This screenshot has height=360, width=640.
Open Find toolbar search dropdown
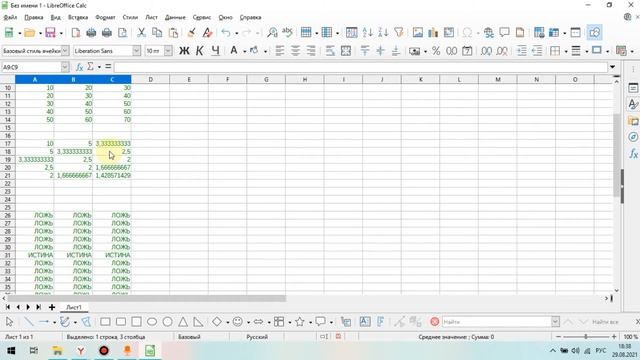click(x=555, y=322)
